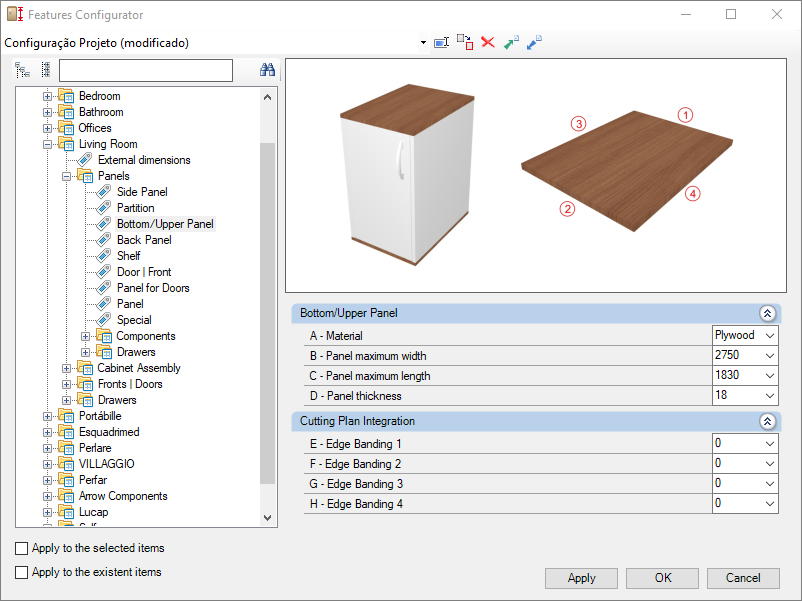The image size is (802, 601).
Task: Click the green arrow export icon
Action: coord(511,42)
